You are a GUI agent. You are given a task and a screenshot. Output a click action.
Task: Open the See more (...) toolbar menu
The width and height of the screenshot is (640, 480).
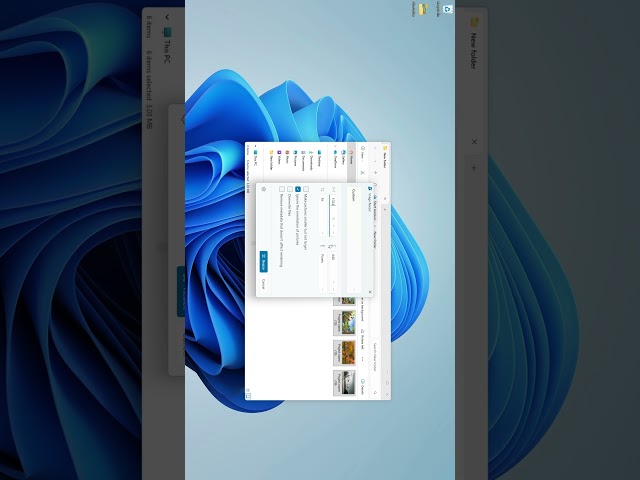pyautogui.click(x=362, y=358)
